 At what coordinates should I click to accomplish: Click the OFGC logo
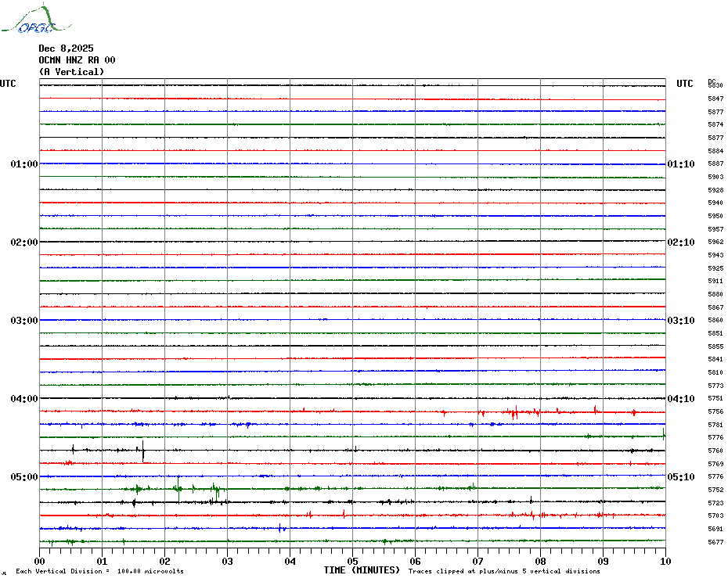point(36,19)
